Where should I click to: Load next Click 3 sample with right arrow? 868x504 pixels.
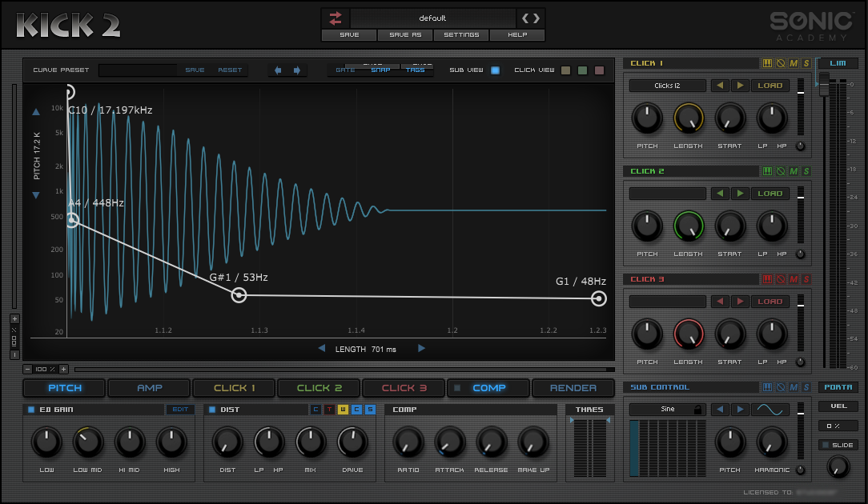(x=740, y=301)
